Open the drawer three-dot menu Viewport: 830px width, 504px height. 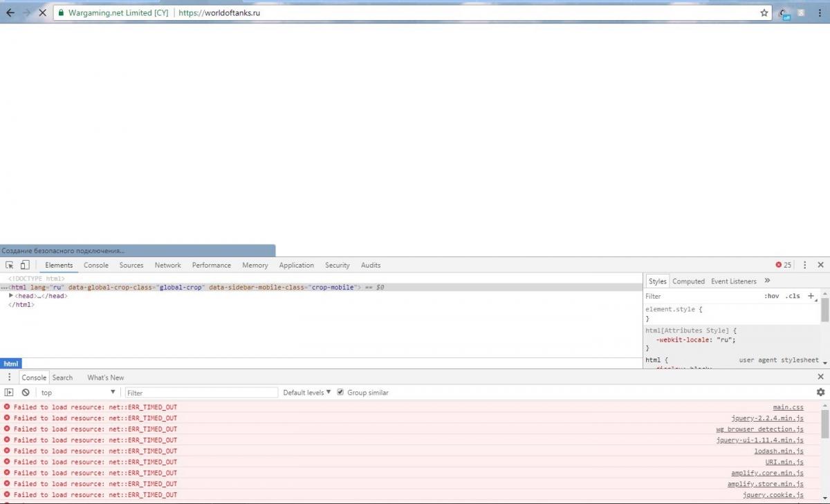click(10, 377)
